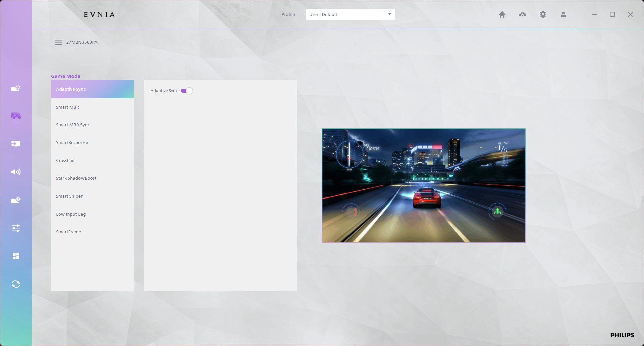Click the input source sidebar icon
Screen dimensions: 644x346
tap(16, 144)
